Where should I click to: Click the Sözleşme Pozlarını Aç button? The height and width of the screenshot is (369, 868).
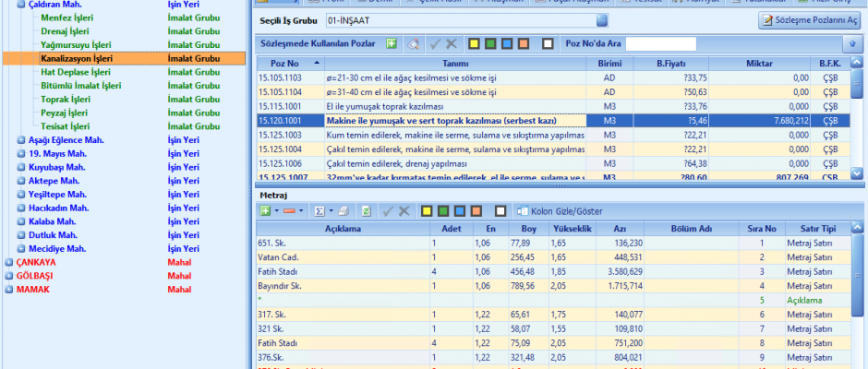pos(804,19)
